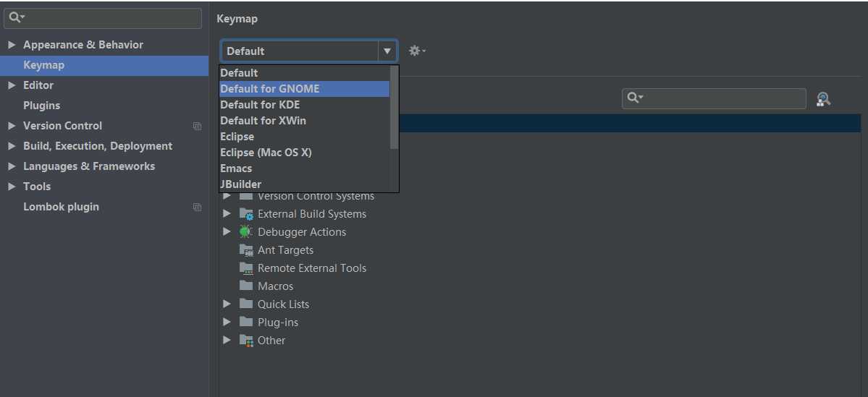Choose Default for GNOME keymap
The width and height of the screenshot is (868, 397).
[305, 88]
